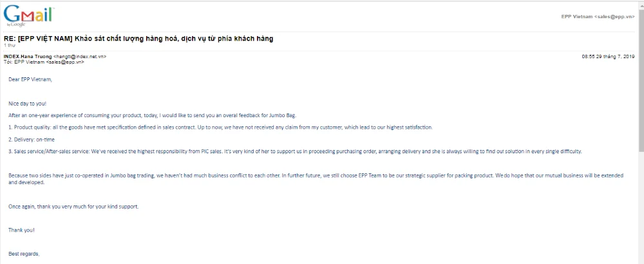This screenshot has width=644, height=264.
Task: Click sender name INDEX.Hana Truong
Action: [28, 57]
